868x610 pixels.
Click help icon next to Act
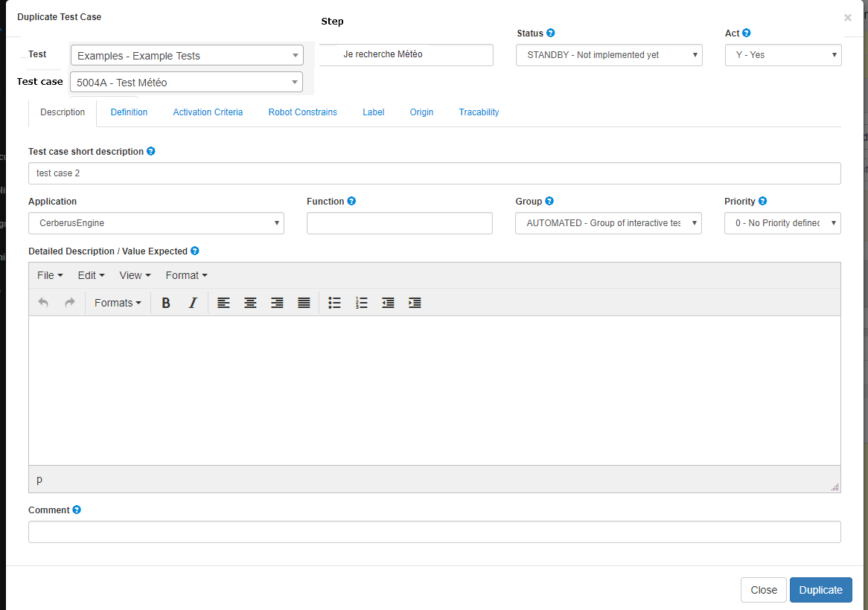pyautogui.click(x=746, y=33)
